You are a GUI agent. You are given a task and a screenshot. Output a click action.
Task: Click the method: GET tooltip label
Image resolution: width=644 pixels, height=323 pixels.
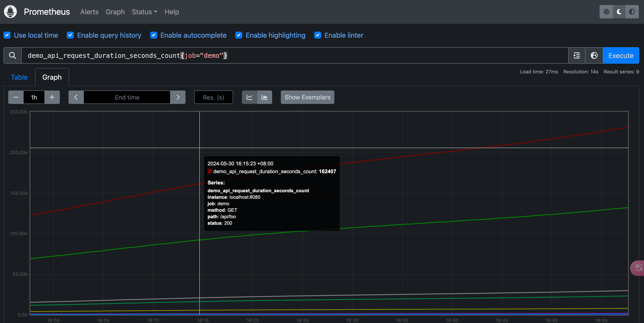point(222,210)
